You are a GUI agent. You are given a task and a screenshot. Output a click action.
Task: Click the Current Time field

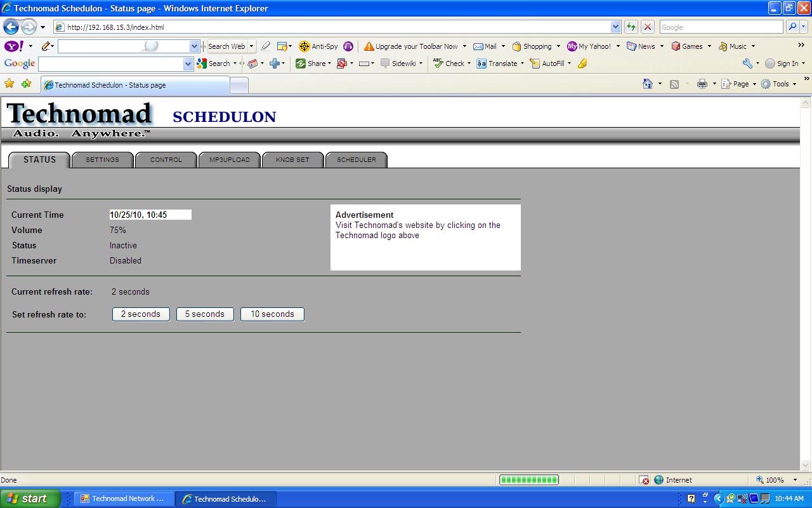[x=150, y=215]
